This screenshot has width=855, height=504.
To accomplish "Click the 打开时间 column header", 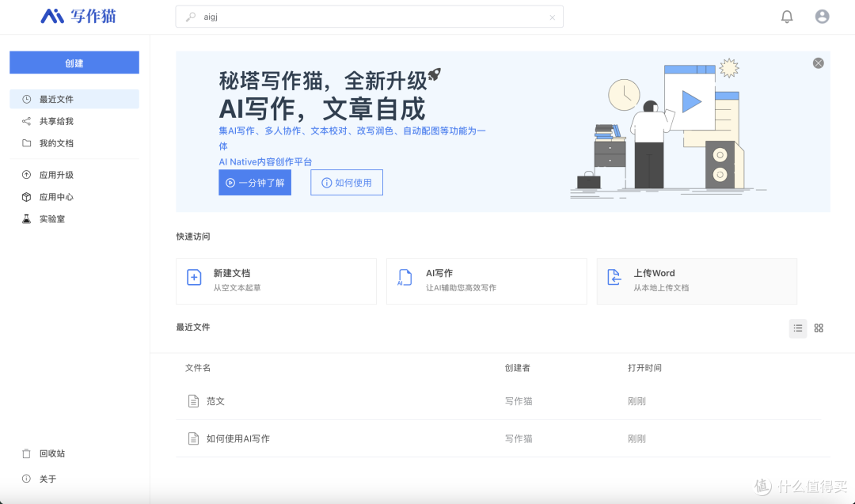I will pyautogui.click(x=644, y=368).
